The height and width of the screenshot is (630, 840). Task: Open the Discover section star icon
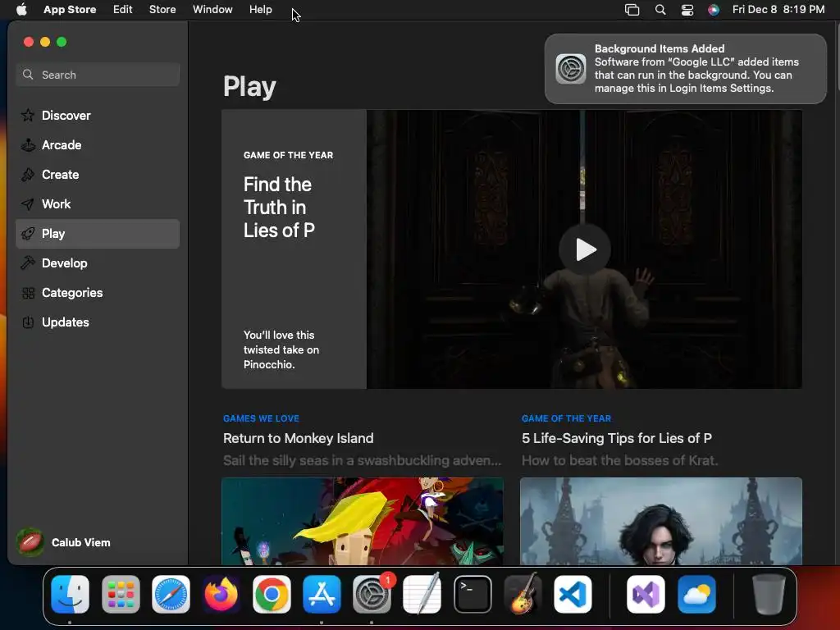pyautogui.click(x=28, y=115)
